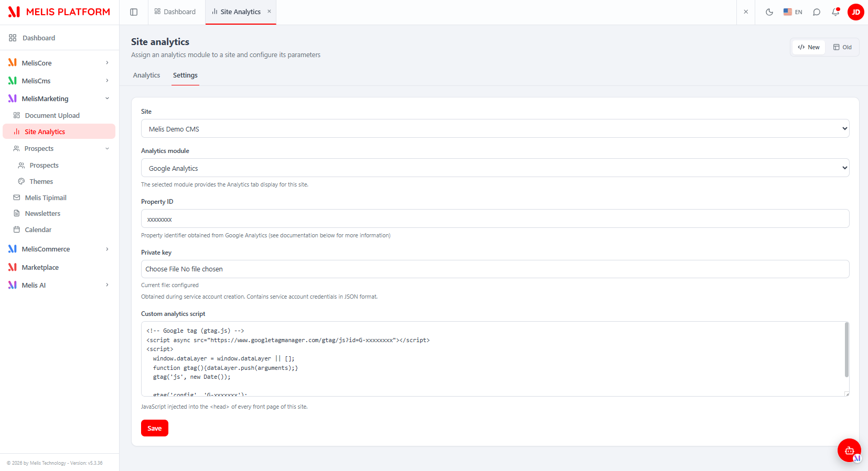
Task: Select the Settings sub-tab
Action: pyautogui.click(x=185, y=75)
